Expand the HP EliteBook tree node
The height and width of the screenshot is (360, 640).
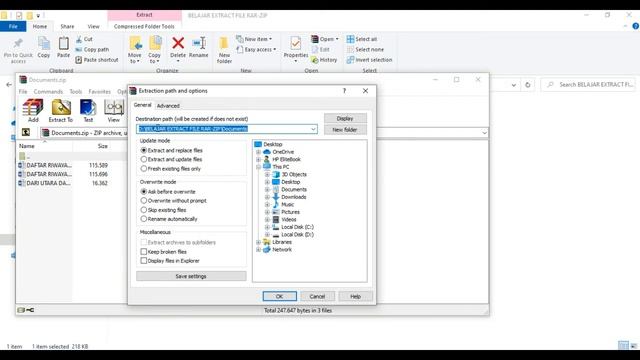[x=258, y=160]
